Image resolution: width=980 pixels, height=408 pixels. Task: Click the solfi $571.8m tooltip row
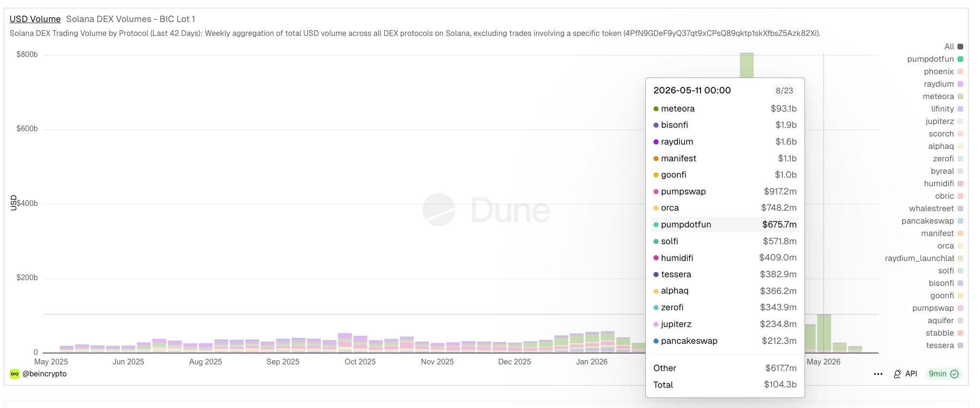pos(725,241)
